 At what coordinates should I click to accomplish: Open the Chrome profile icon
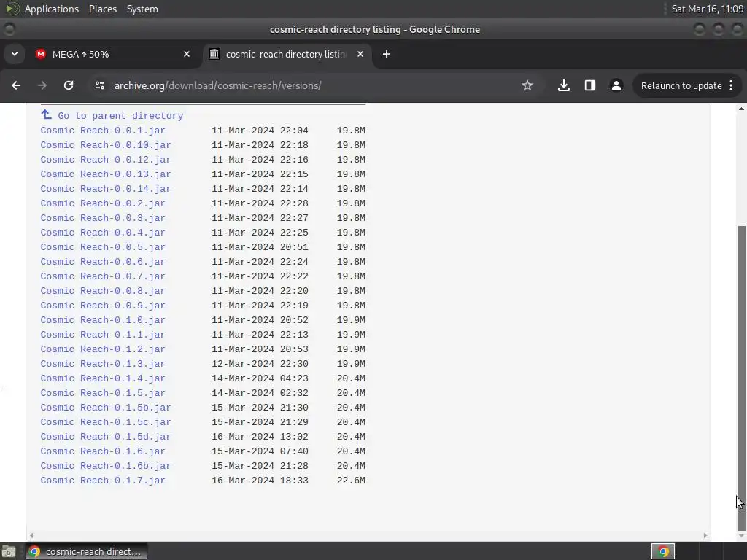pyautogui.click(x=616, y=85)
